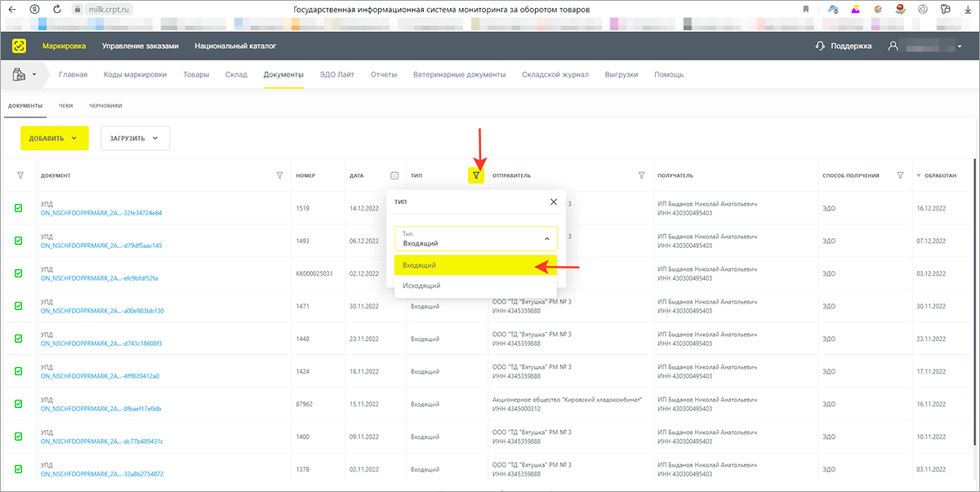980x492 pixels.
Task: Open document link ending a00e983bb130
Action: click(102, 311)
